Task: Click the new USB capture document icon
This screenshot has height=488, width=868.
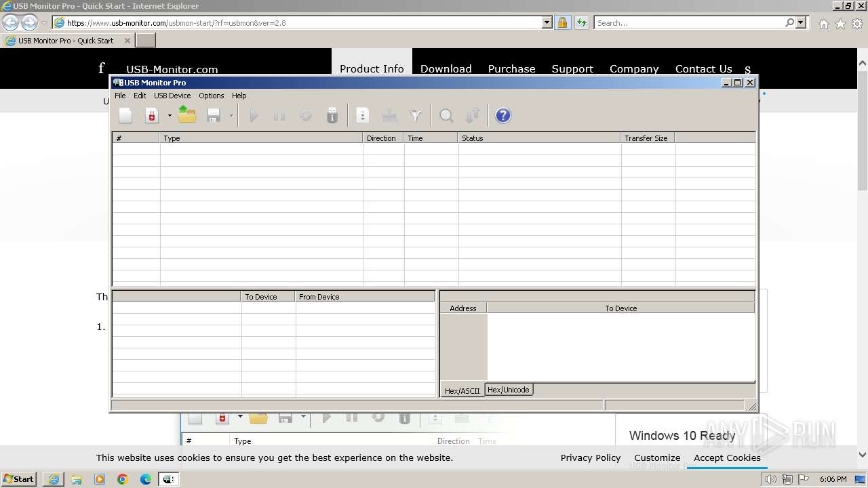Action: 152,115
